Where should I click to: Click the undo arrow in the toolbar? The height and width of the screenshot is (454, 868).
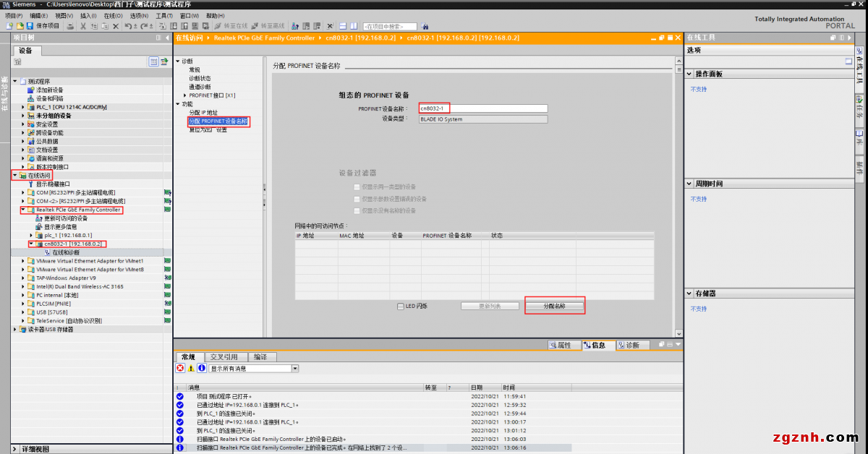128,26
